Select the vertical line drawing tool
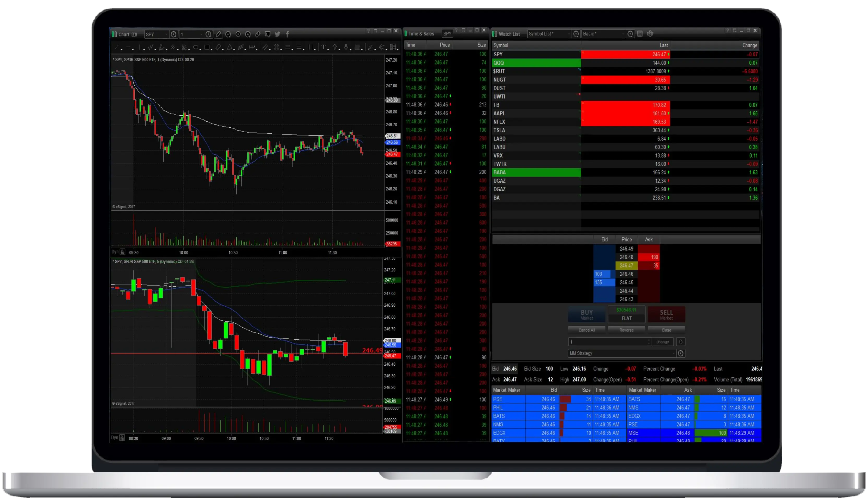868x498 pixels. click(140, 48)
